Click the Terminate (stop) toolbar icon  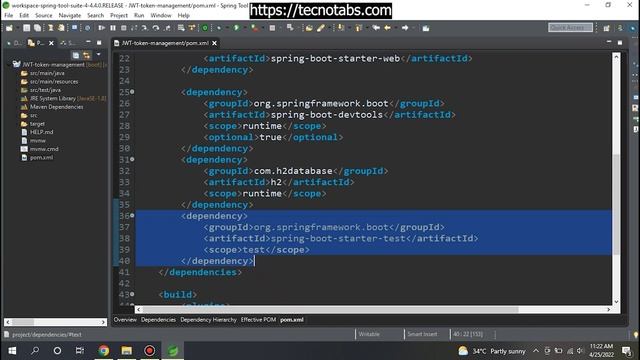(123, 28)
